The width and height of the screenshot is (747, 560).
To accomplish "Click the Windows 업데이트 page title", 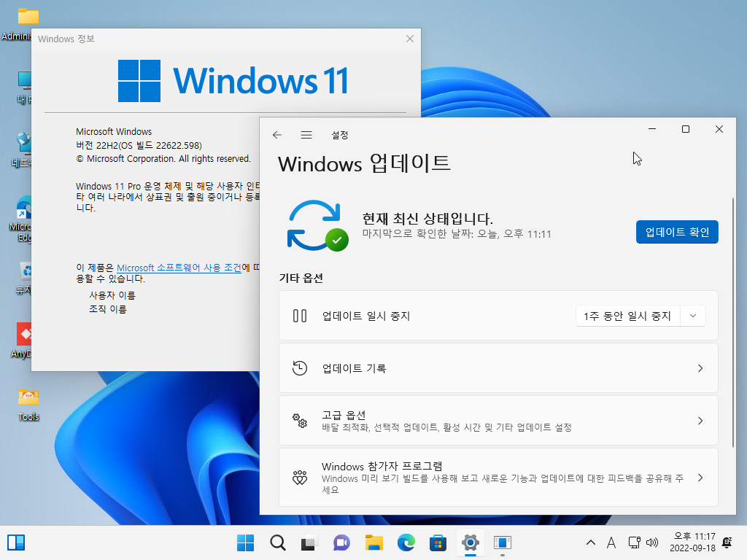I will [365, 164].
